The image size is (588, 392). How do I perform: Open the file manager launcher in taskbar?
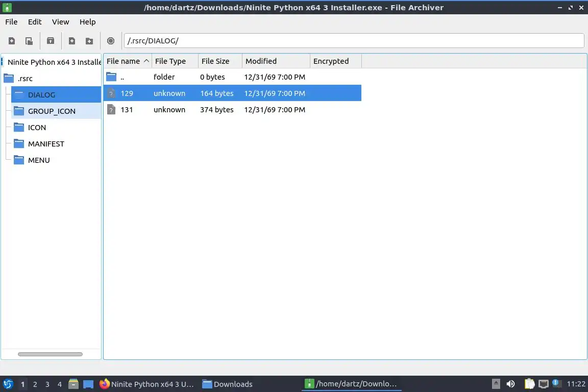73,384
